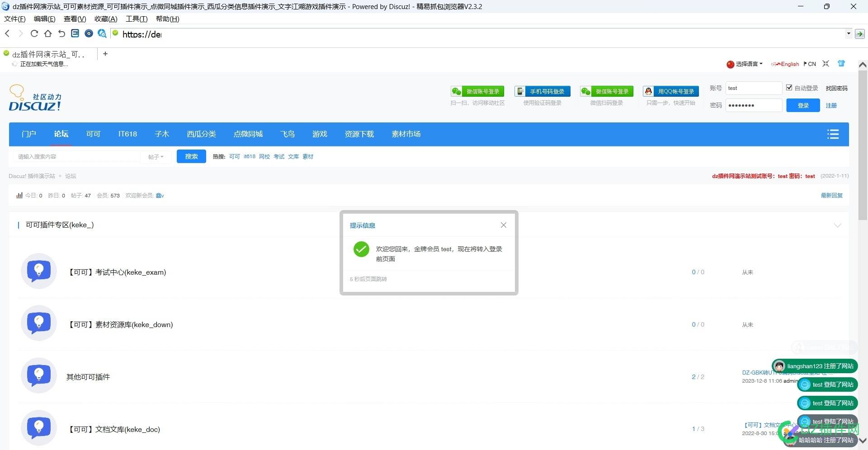Click the scroll-down arrow at scrollbar bottom

863,440
